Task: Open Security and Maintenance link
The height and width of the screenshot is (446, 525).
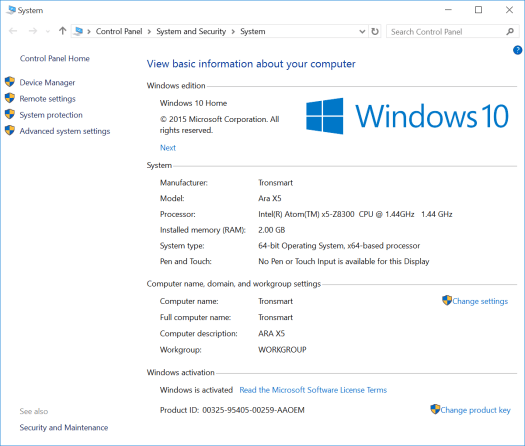Action: click(64, 428)
